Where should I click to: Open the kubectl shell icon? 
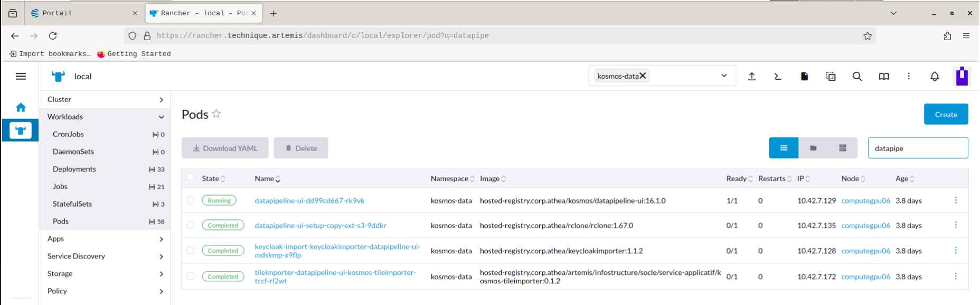(778, 77)
